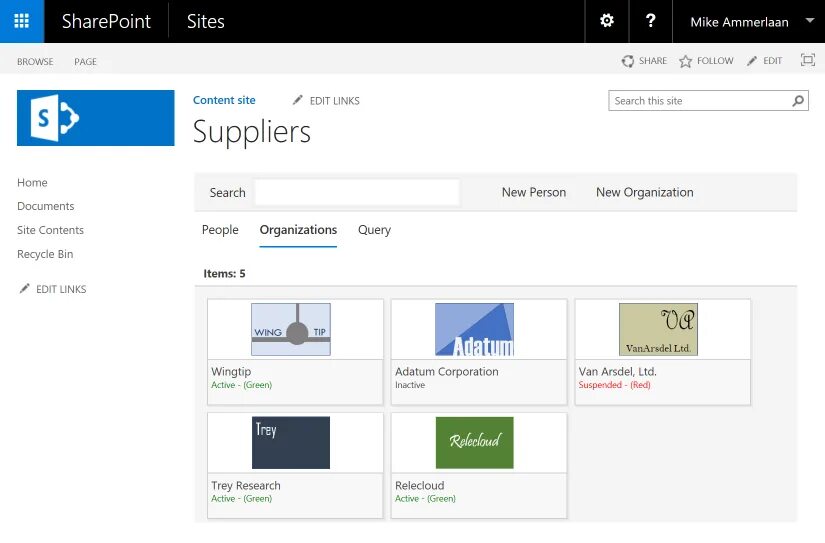Click the Edit pencil in ribbon
The width and height of the screenshot is (825, 543).
coord(752,61)
